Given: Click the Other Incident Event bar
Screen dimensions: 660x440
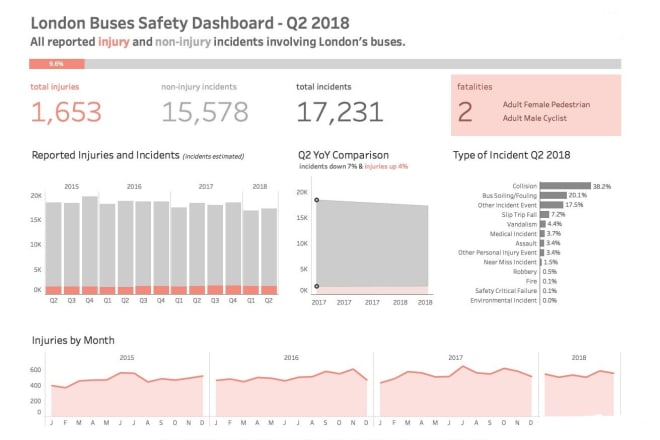Looking at the screenshot, I should tap(551, 205).
